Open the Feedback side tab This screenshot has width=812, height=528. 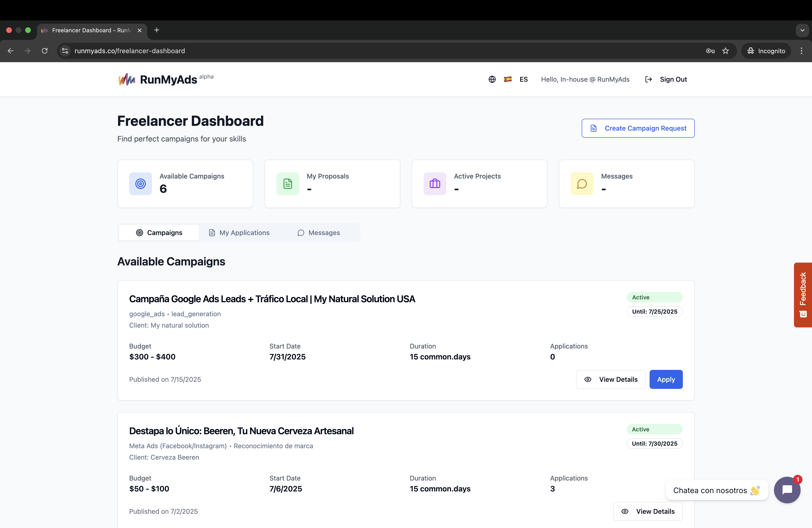pyautogui.click(x=803, y=295)
